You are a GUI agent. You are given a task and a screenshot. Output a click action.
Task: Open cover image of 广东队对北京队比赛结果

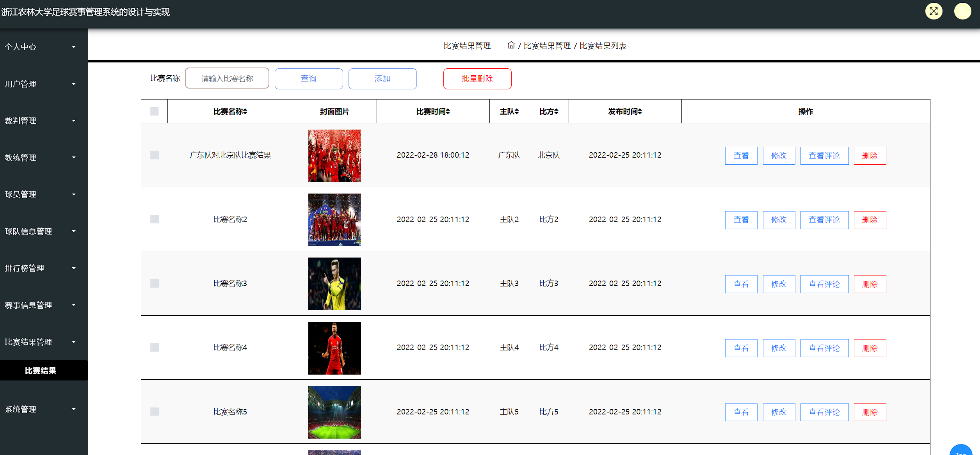334,156
